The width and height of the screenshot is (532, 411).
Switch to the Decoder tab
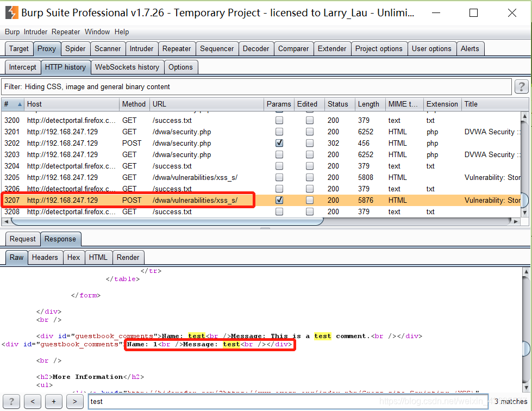click(x=256, y=49)
